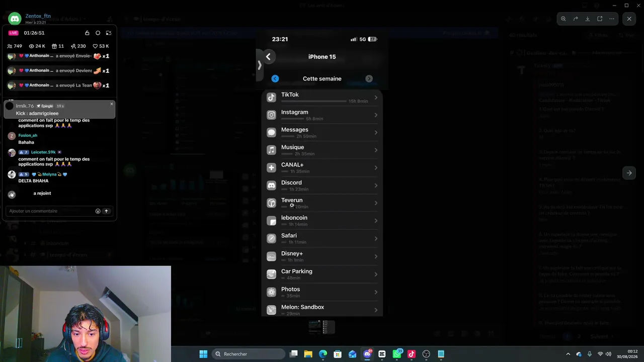
Task: Click the taskbar Rechercher search box
Action: (x=249, y=354)
